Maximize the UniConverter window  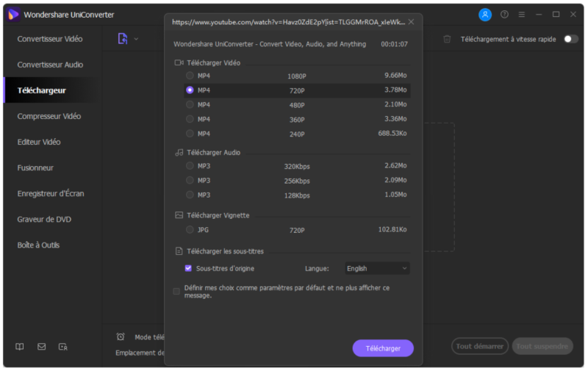(x=556, y=14)
